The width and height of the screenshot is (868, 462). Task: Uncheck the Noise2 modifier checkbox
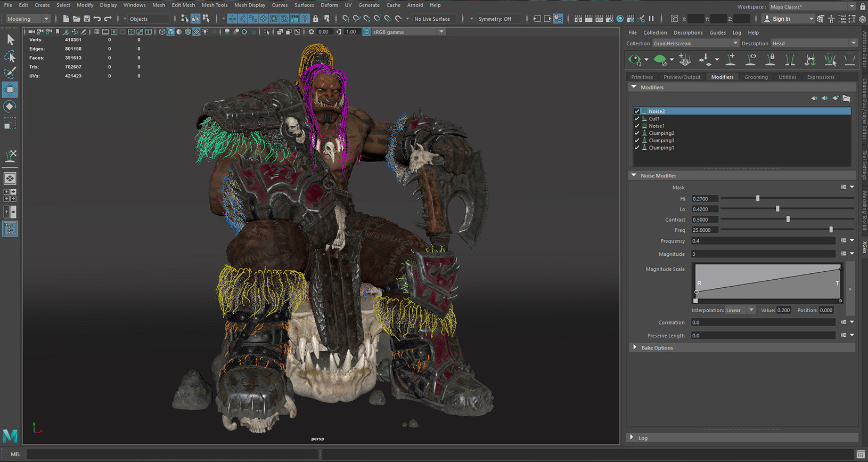(x=637, y=111)
